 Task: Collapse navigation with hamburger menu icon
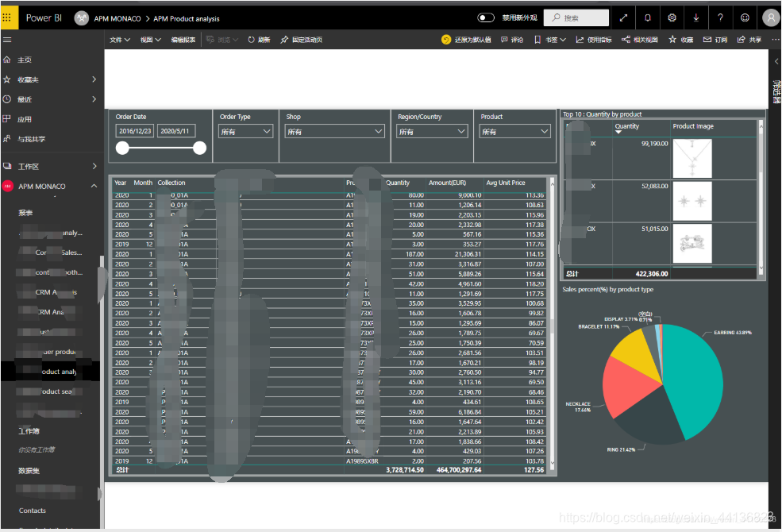pyautogui.click(x=7, y=40)
